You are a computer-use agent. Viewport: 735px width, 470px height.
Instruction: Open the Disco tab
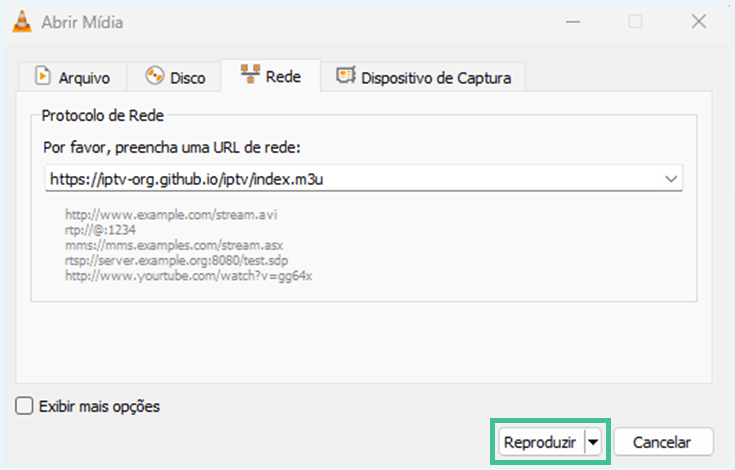[174, 76]
